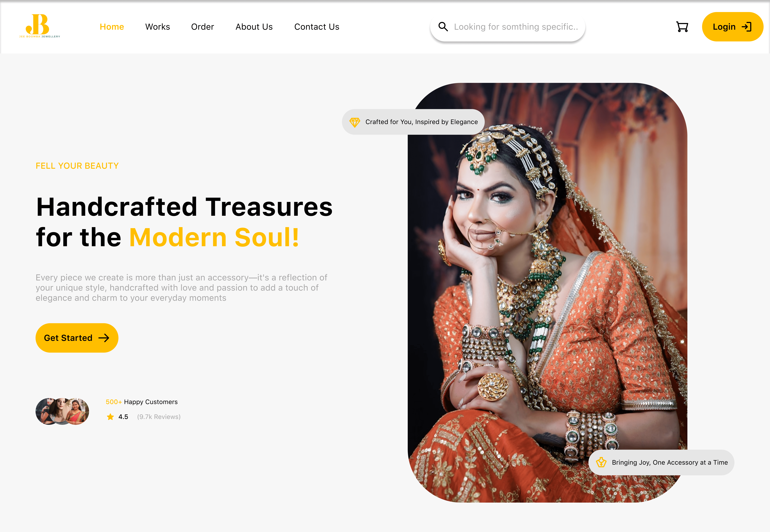Click the search magnifier icon
This screenshot has width=770, height=532.
coord(443,27)
